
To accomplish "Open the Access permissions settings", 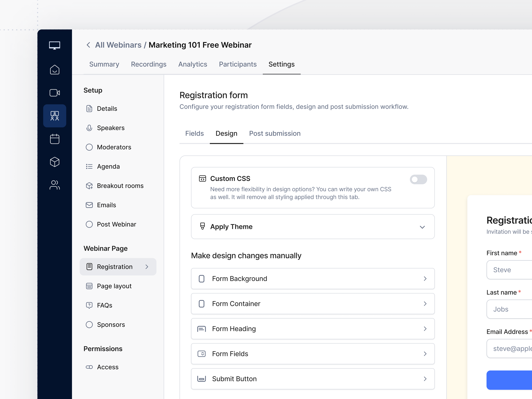I will 108,367.
